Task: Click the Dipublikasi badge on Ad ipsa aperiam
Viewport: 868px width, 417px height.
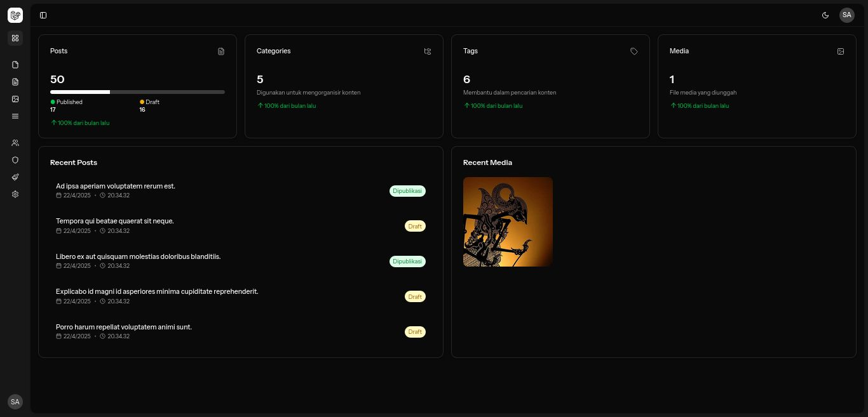Action: click(407, 190)
